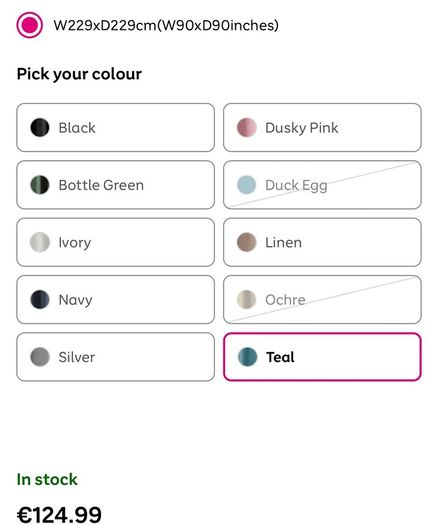Select the Linen colour option
Image resolution: width=438 pixels, height=525 pixels.
[322, 242]
